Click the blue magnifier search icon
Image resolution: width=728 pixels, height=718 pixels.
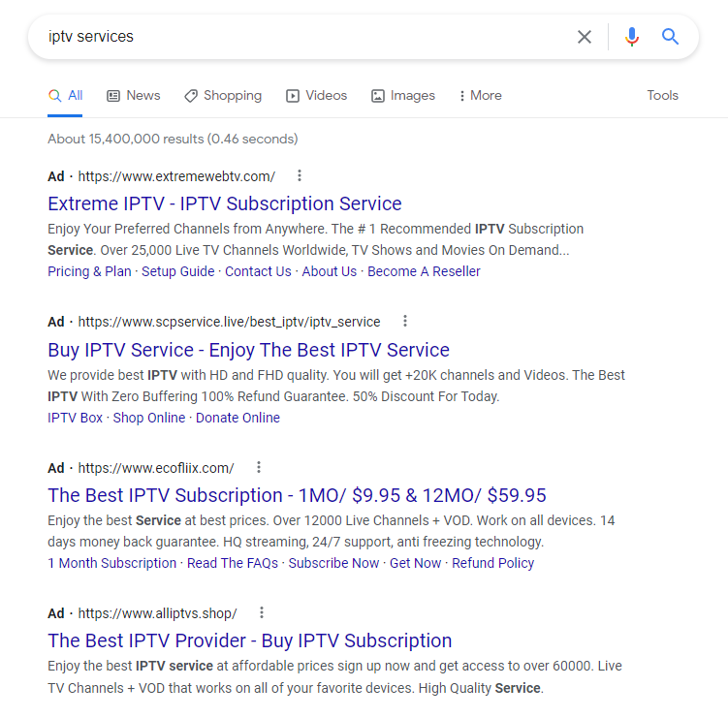click(670, 36)
